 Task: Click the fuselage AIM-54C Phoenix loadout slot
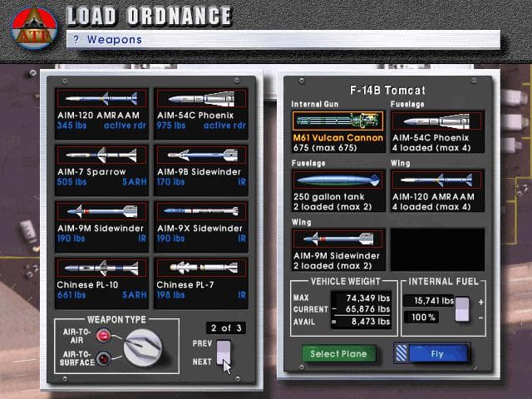pos(438,131)
